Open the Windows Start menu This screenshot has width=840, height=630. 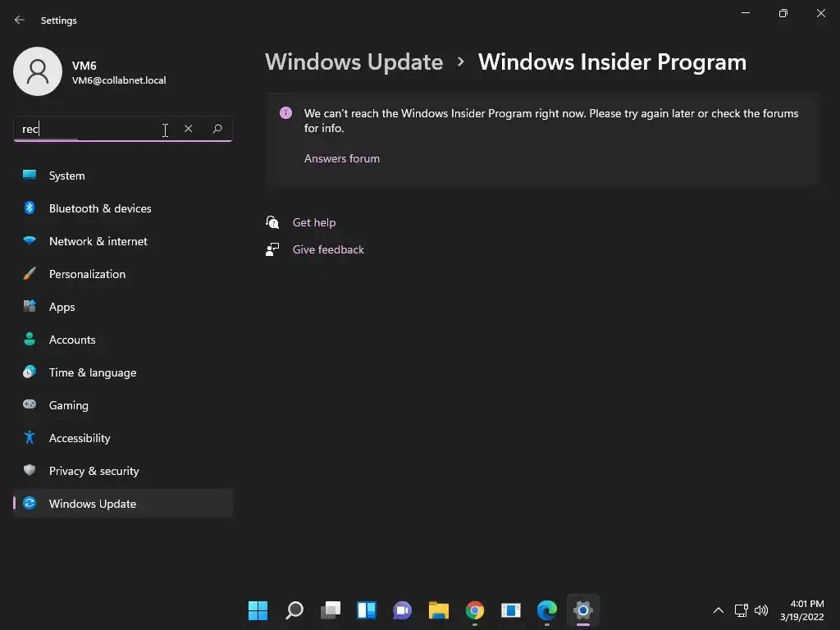pyautogui.click(x=258, y=610)
